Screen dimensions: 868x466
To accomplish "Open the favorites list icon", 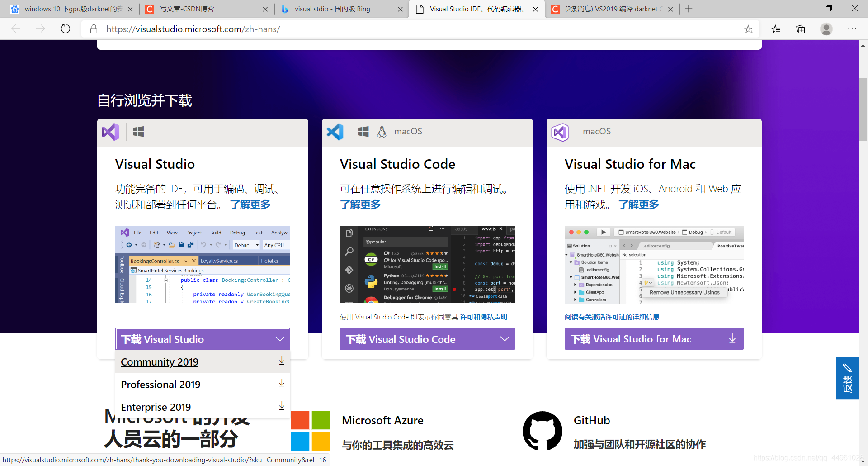I will (x=776, y=29).
